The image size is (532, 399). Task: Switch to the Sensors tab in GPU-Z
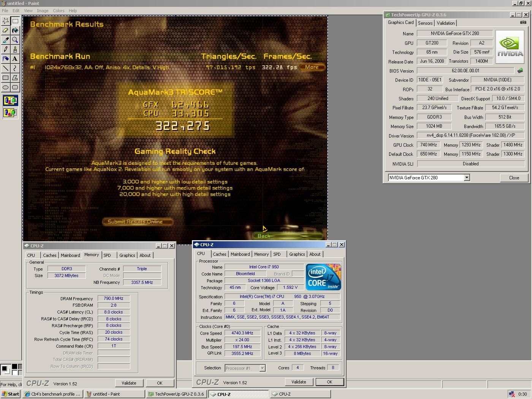click(x=425, y=23)
